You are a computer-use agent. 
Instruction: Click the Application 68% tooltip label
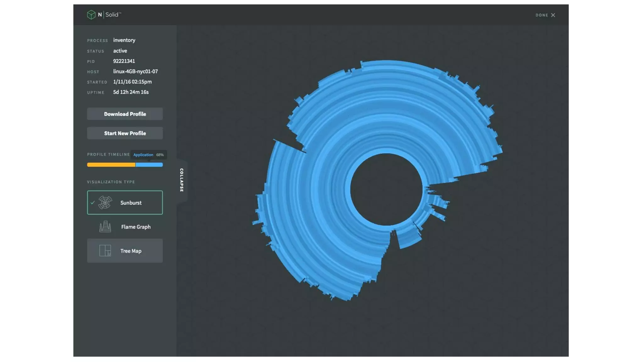tap(148, 155)
